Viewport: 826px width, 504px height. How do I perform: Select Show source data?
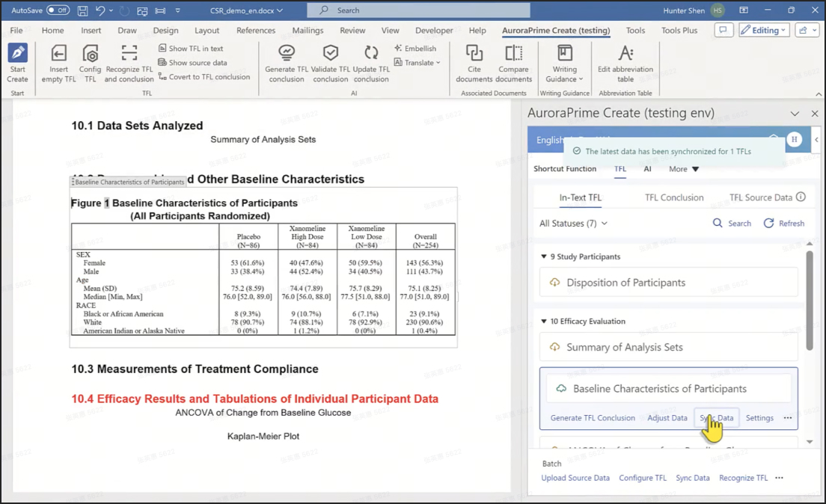click(193, 63)
